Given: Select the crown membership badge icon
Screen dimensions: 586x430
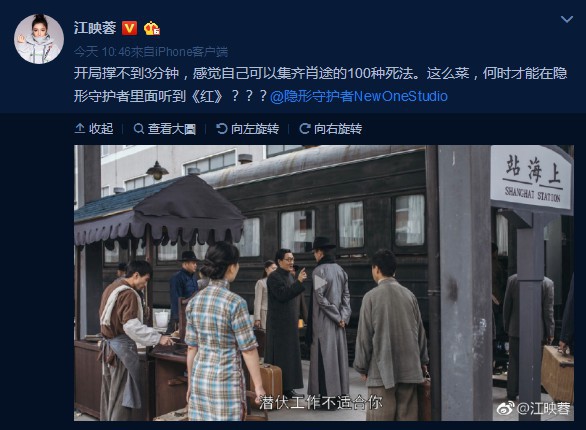Looking at the screenshot, I should [x=152, y=28].
